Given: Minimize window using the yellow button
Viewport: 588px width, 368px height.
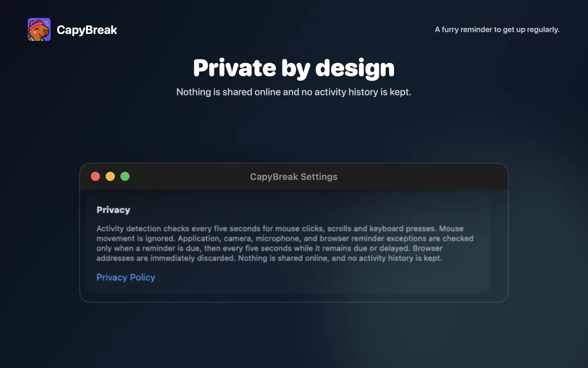Looking at the screenshot, I should point(110,176).
